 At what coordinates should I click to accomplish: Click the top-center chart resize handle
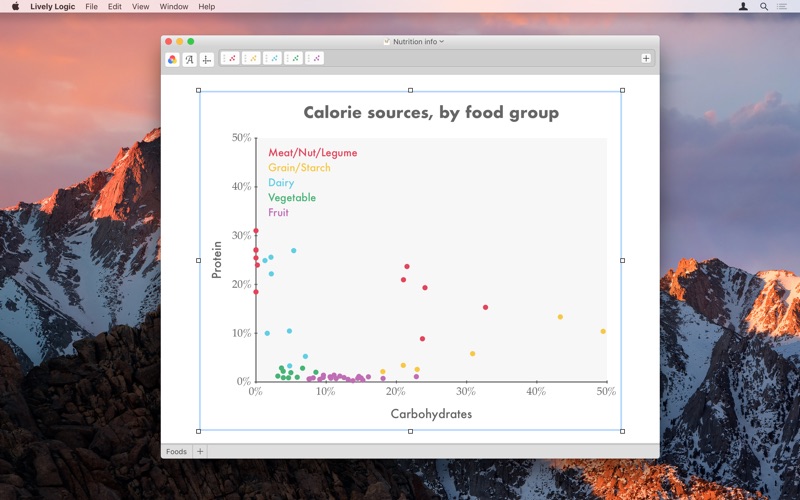pyautogui.click(x=410, y=90)
